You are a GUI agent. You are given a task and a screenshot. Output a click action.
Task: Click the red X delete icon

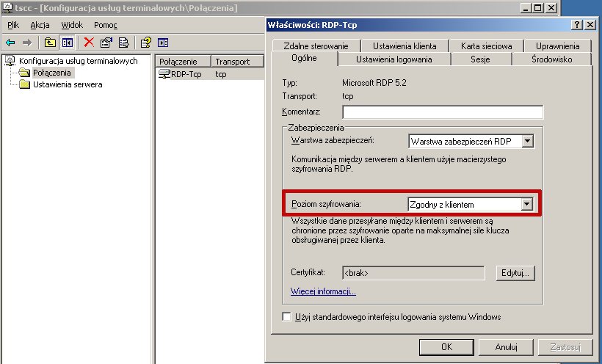[x=89, y=43]
